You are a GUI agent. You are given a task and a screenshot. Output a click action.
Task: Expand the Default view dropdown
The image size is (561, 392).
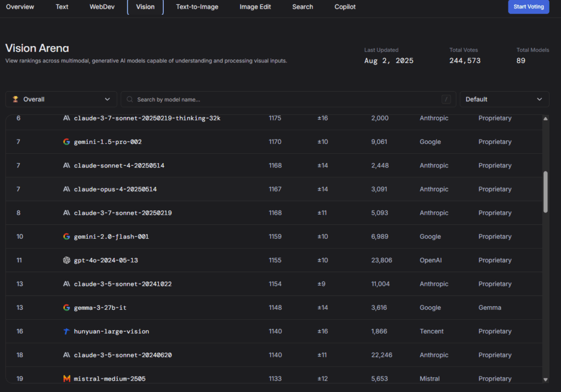[x=504, y=99]
